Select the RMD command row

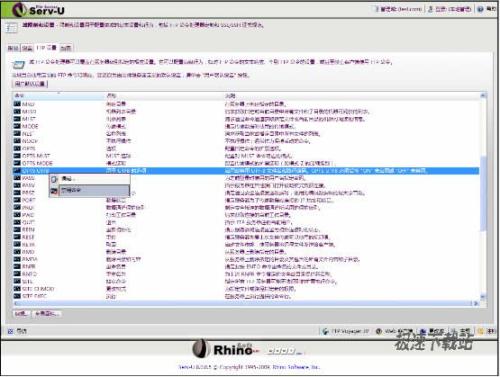point(246,251)
